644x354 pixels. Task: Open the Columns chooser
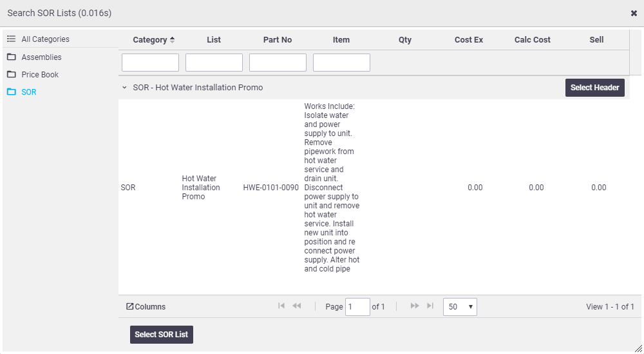[146, 307]
